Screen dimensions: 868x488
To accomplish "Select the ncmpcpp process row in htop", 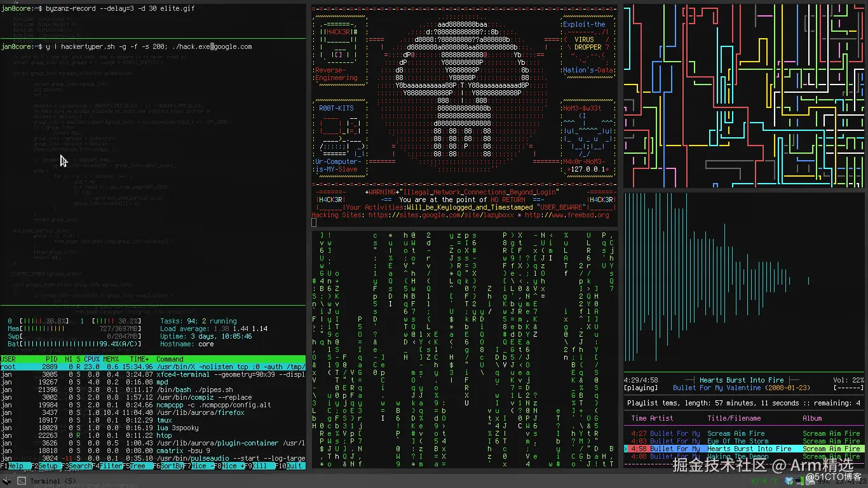I will coord(153,405).
